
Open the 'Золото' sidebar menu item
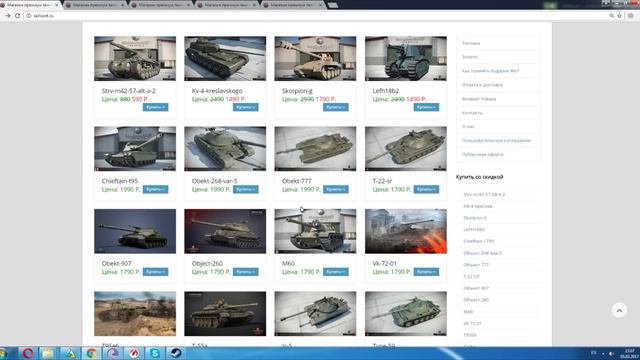click(498, 57)
